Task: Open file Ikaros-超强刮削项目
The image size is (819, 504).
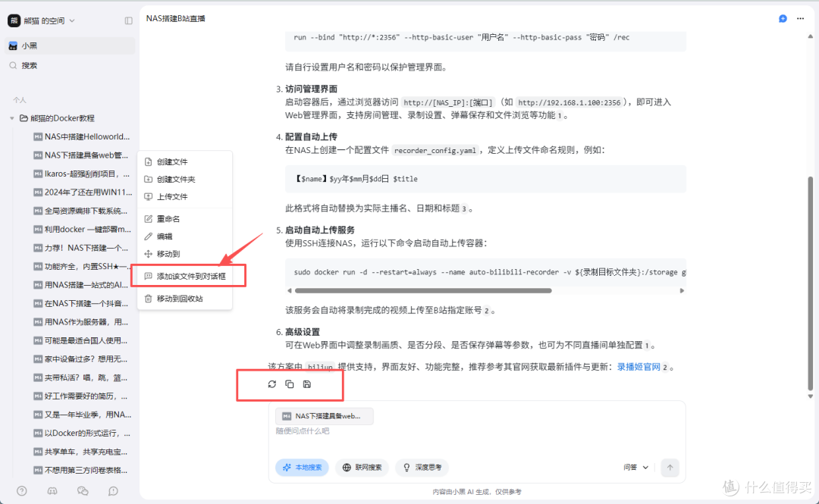Action: [x=82, y=174]
